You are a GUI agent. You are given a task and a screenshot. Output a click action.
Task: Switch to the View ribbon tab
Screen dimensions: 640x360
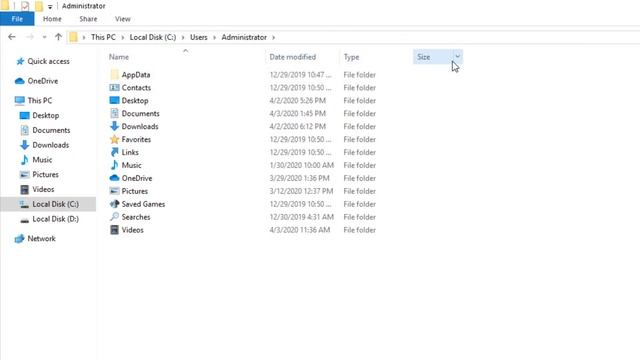pyautogui.click(x=122, y=19)
